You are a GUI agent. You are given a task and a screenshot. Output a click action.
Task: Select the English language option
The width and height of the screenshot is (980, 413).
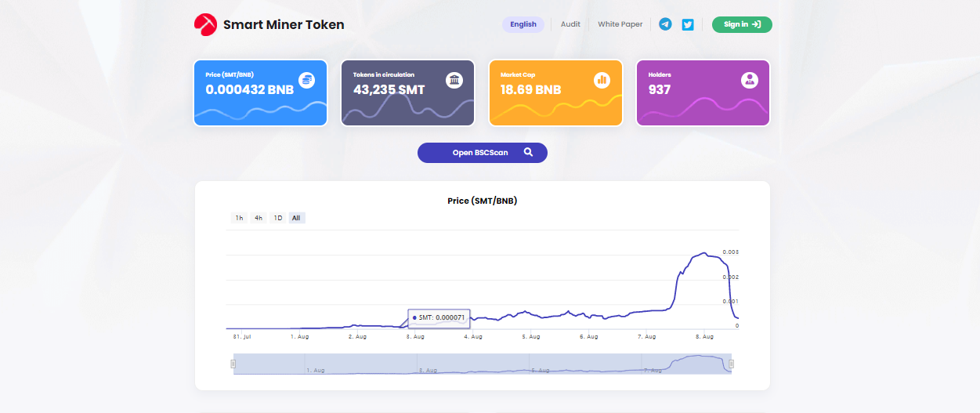[523, 24]
